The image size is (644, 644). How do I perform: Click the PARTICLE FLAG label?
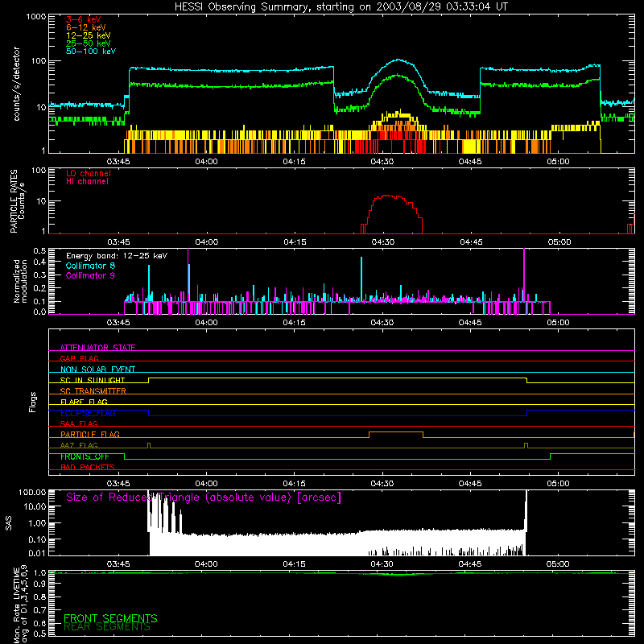(90, 435)
